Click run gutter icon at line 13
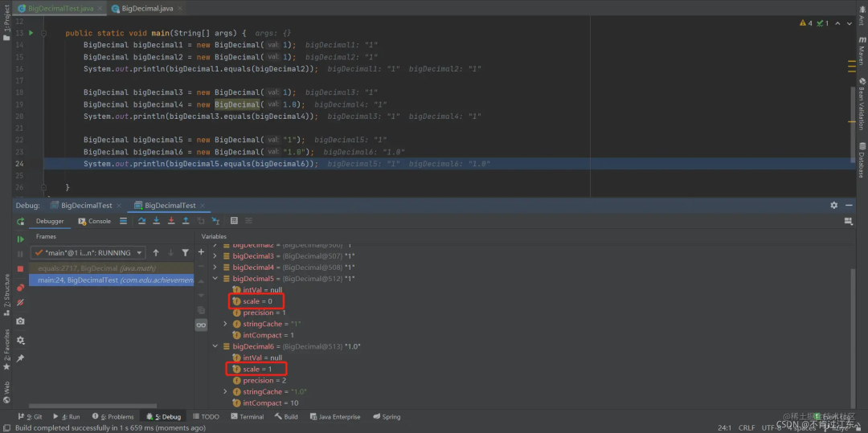Viewport: 868px width, 433px height. click(x=31, y=33)
